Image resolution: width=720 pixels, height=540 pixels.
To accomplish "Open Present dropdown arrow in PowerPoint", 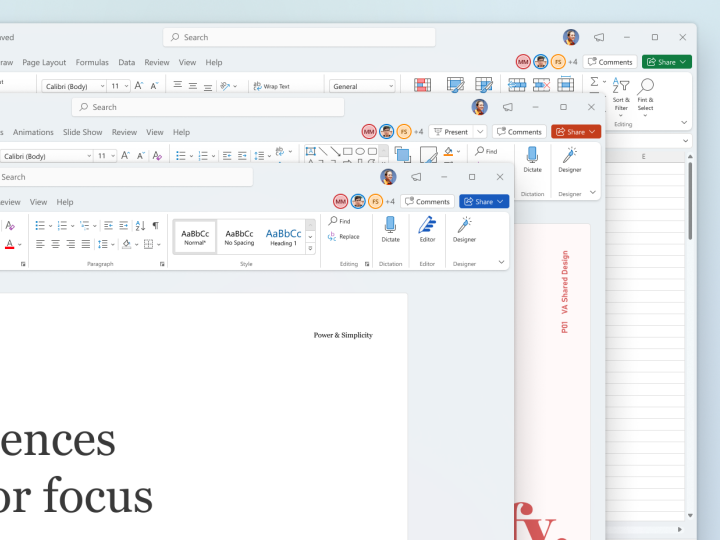I will (x=480, y=132).
